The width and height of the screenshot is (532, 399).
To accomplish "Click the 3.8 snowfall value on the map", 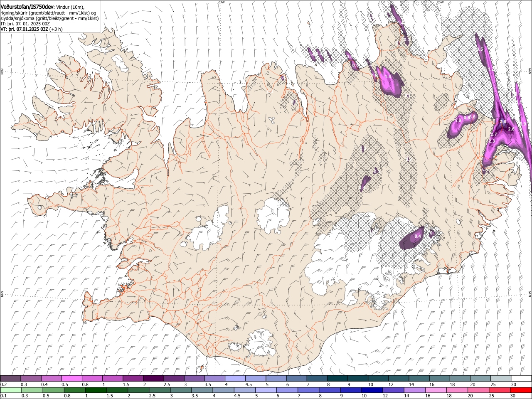I will coord(502,122).
